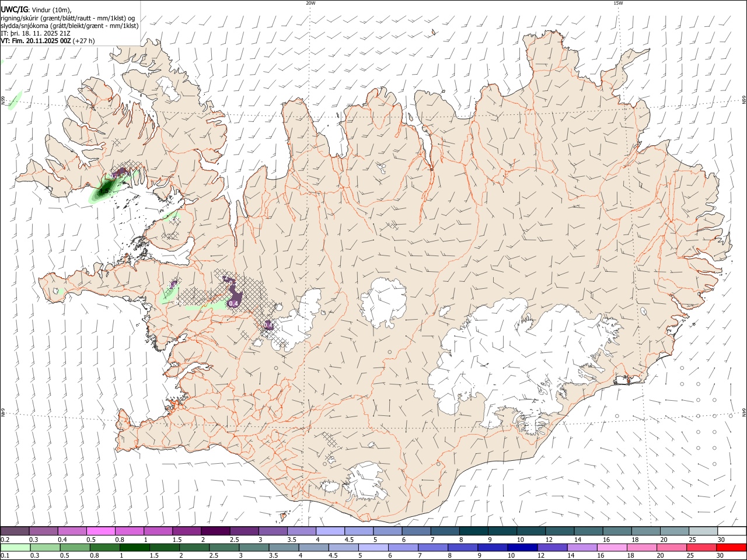The image size is (747, 560).
Task: Click the white Hofsjökull glacier in central Iceland
Action: (x=383, y=302)
